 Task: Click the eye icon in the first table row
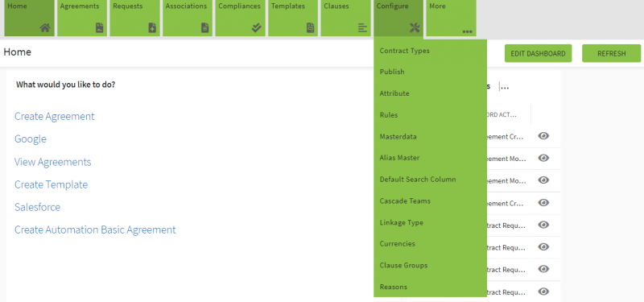(x=543, y=136)
